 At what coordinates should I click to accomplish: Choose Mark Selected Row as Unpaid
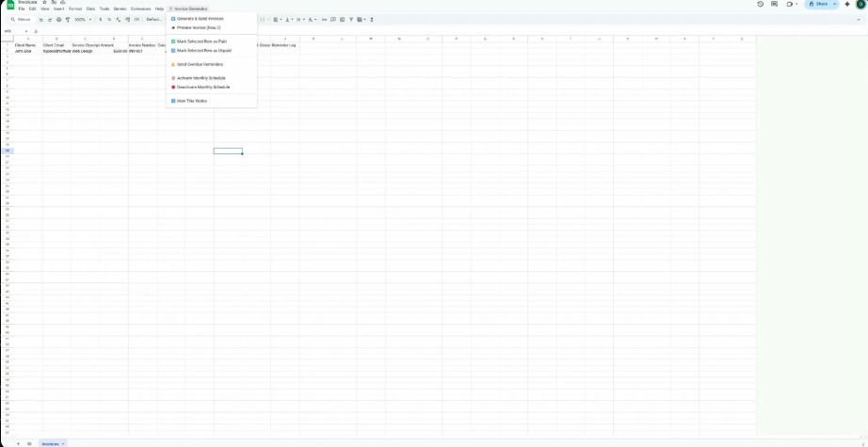click(x=212, y=50)
